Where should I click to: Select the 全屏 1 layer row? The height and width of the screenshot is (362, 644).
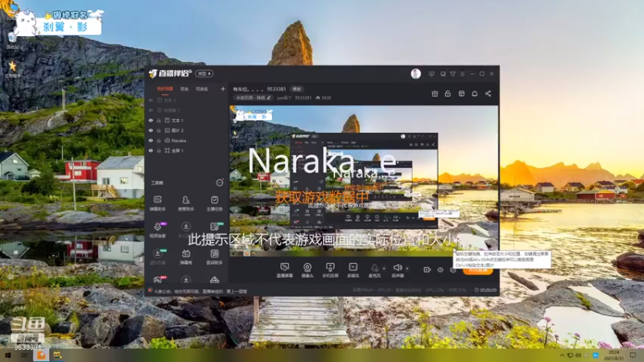(x=187, y=150)
